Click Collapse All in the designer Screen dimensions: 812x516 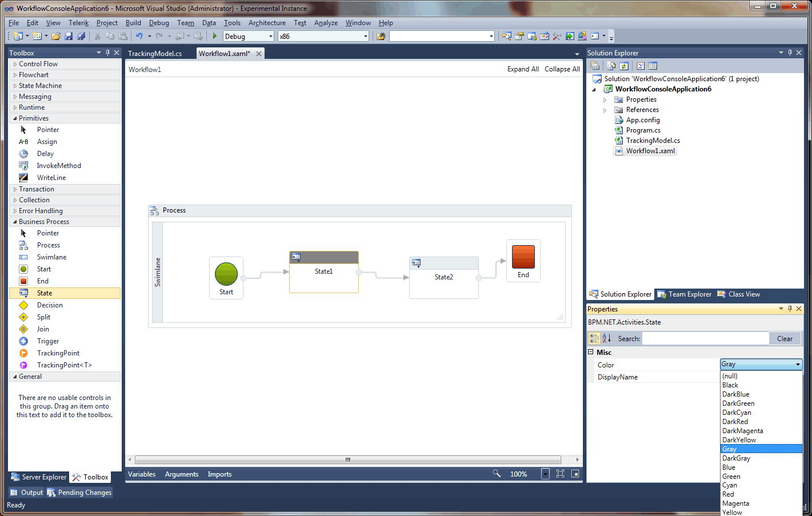(562, 69)
